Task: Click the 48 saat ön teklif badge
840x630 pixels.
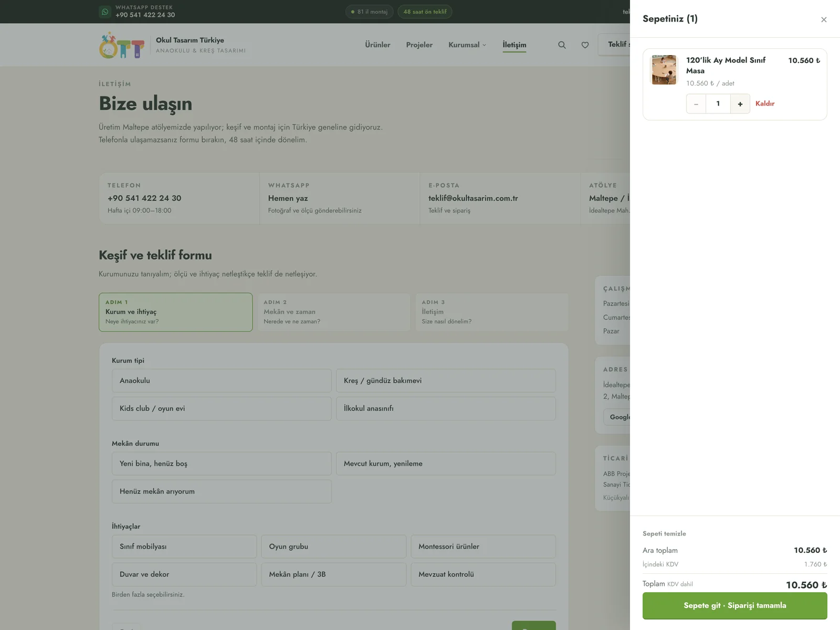Action: [x=425, y=12]
